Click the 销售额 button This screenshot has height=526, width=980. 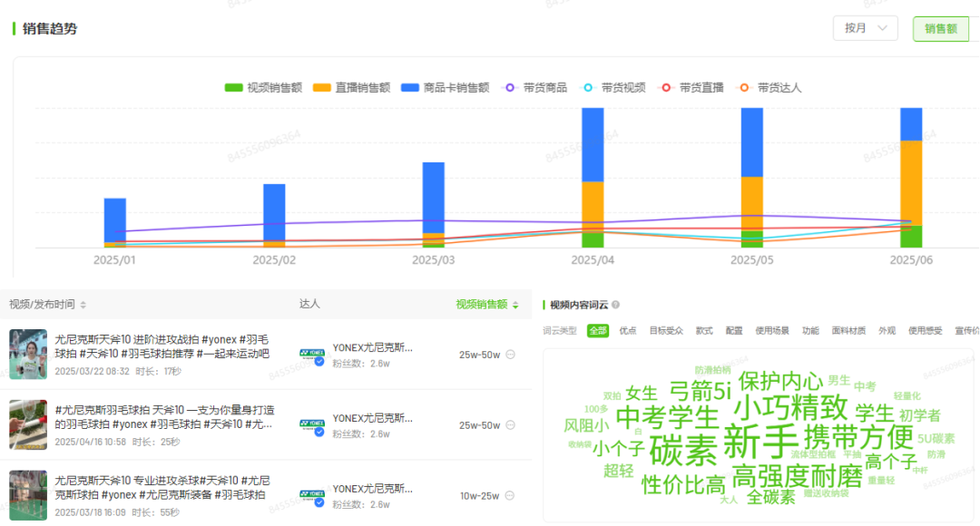click(941, 29)
